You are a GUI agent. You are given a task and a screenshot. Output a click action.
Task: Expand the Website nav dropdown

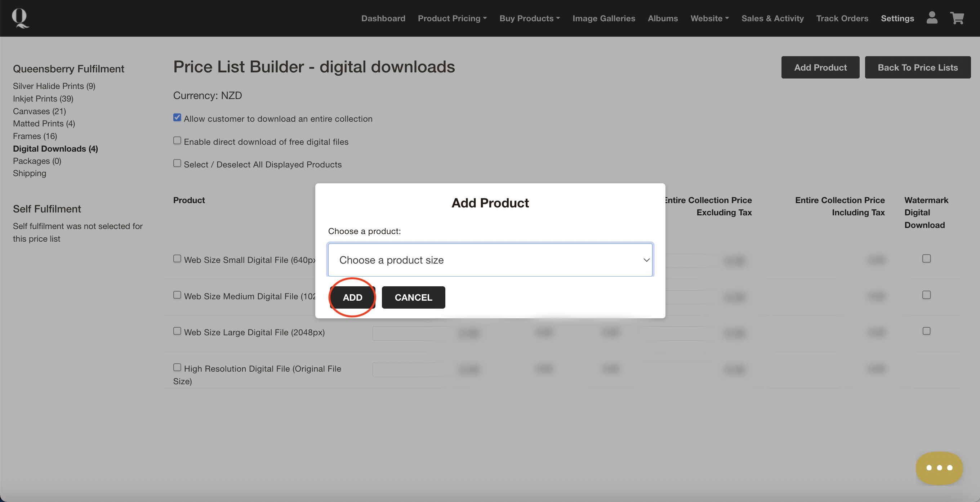(709, 18)
